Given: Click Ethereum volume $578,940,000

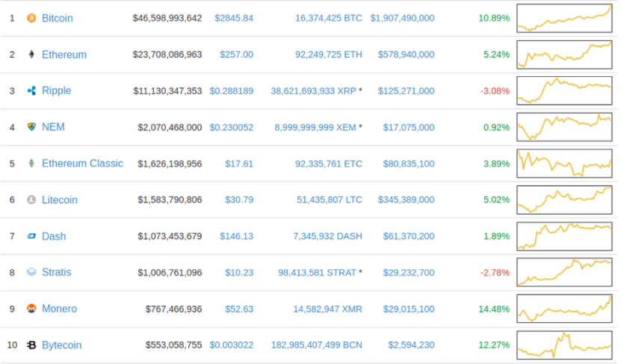Looking at the screenshot, I should (406, 55).
